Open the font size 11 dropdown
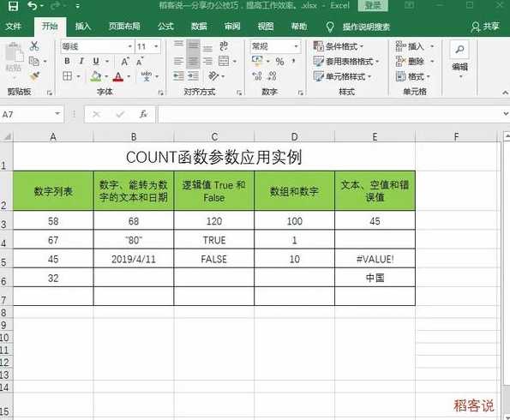 coord(157,46)
